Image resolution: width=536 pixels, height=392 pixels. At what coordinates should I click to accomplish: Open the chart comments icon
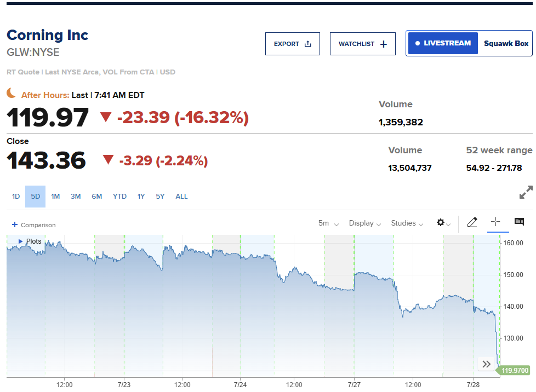[519, 222]
